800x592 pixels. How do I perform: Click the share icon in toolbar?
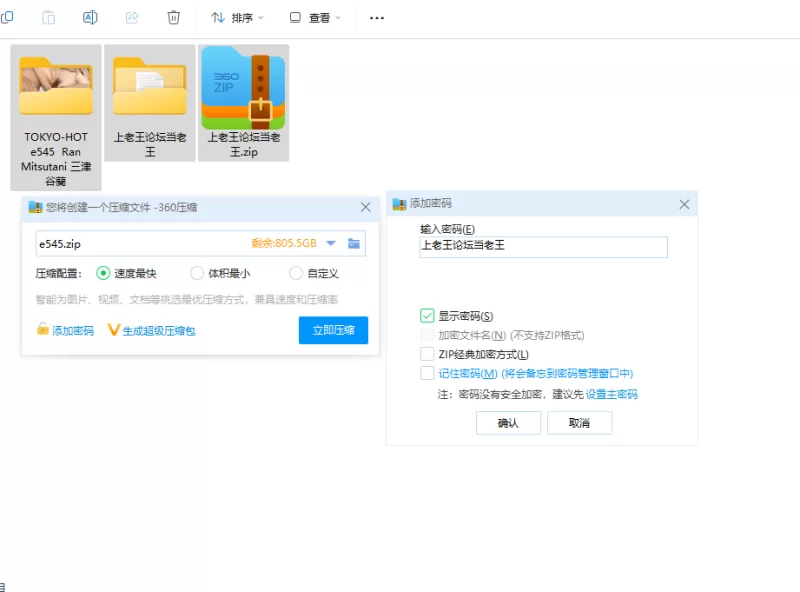(132, 18)
